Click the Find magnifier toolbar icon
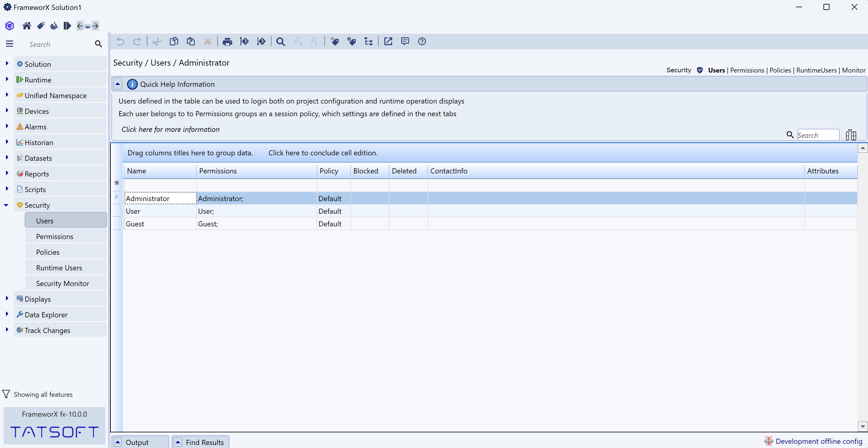The height and width of the screenshot is (448, 868). point(281,42)
